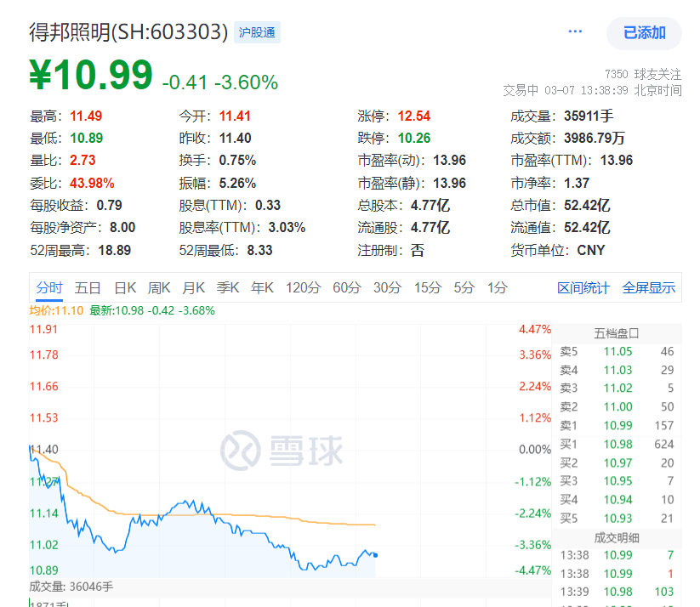This screenshot has height=607, width=700.
Task: Click the 今开 value 11.41
Action: [235, 116]
